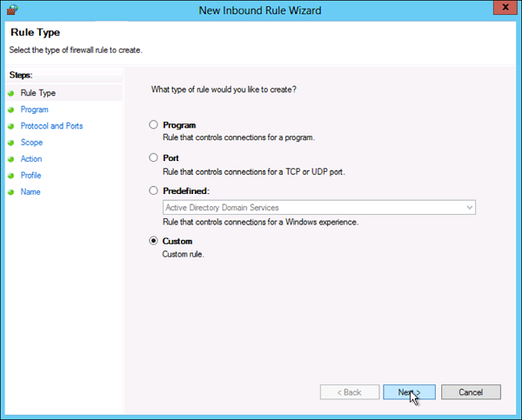This screenshot has width=522, height=420.
Task: Open Active Directory Domain Services dropdown
Action: coord(318,207)
